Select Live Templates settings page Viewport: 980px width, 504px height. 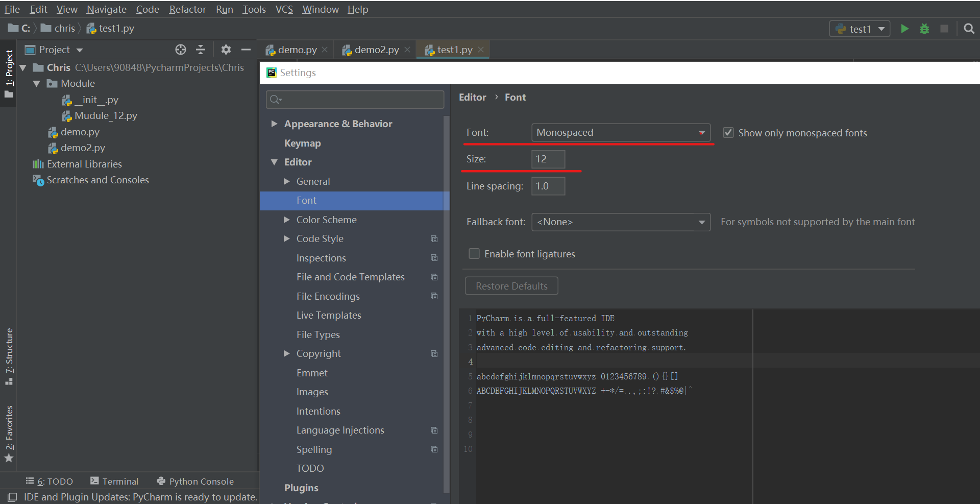pos(329,315)
